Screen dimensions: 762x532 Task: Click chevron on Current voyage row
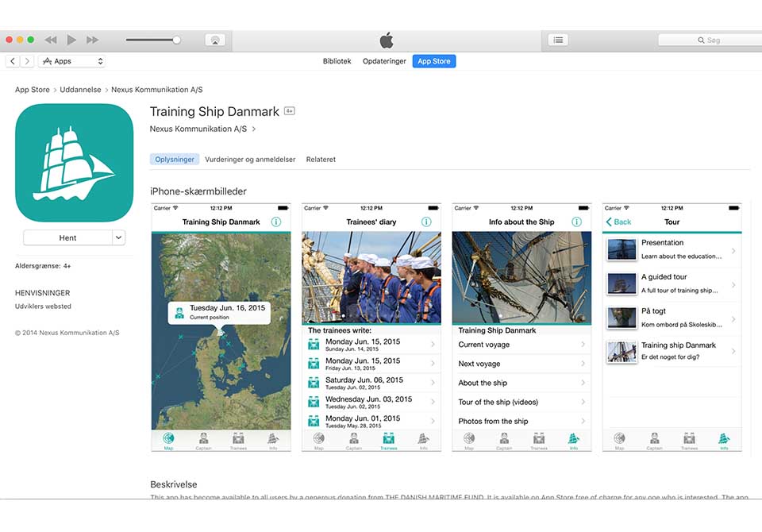(583, 345)
